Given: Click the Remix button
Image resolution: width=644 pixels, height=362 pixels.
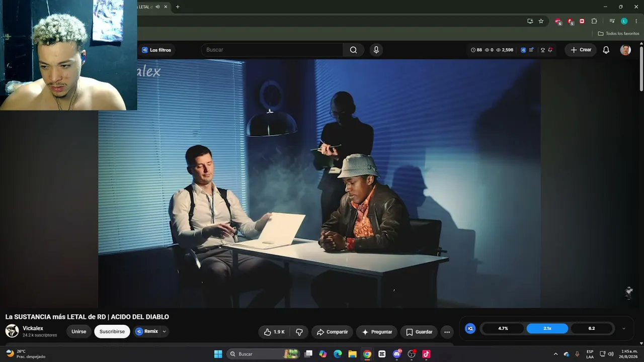Looking at the screenshot, I should click(146, 331).
